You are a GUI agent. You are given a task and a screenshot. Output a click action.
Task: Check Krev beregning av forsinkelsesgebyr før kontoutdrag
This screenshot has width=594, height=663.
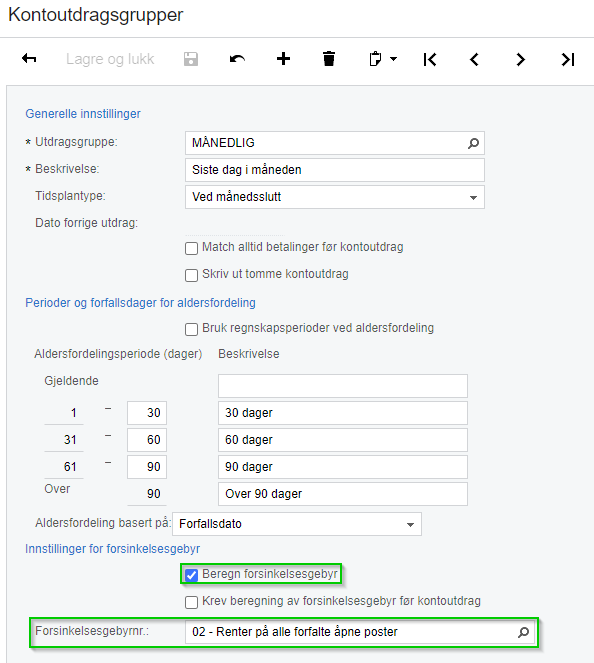click(192, 603)
